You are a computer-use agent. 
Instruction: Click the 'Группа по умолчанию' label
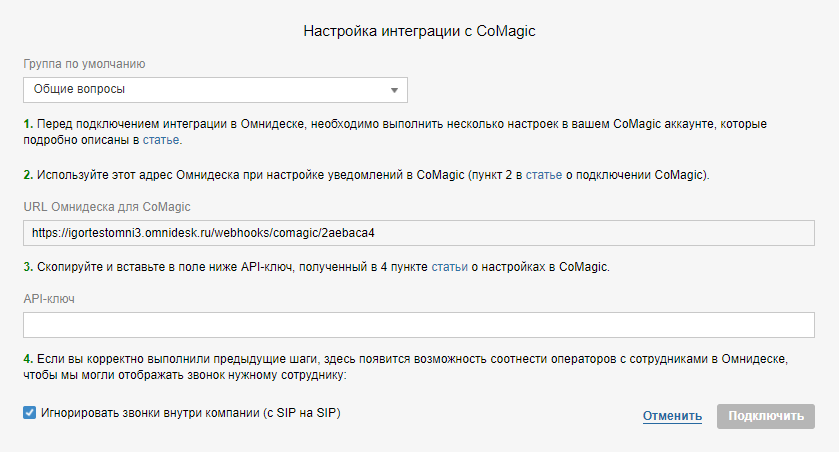[84, 64]
